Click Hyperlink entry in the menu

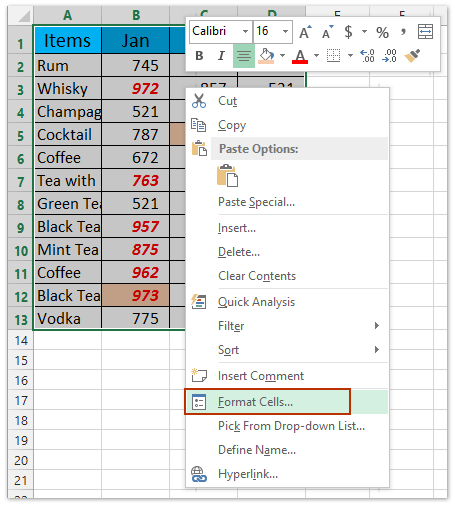pyautogui.click(x=248, y=474)
